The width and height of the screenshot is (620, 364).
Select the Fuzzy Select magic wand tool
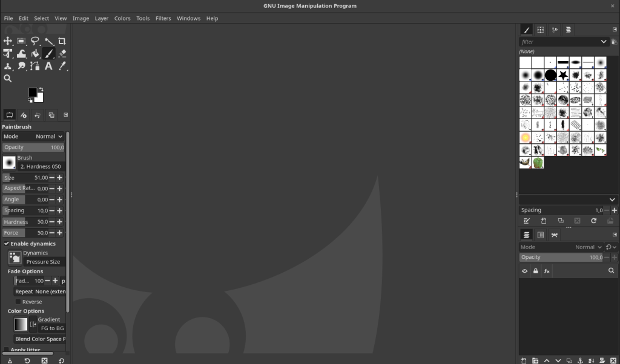[x=48, y=41]
